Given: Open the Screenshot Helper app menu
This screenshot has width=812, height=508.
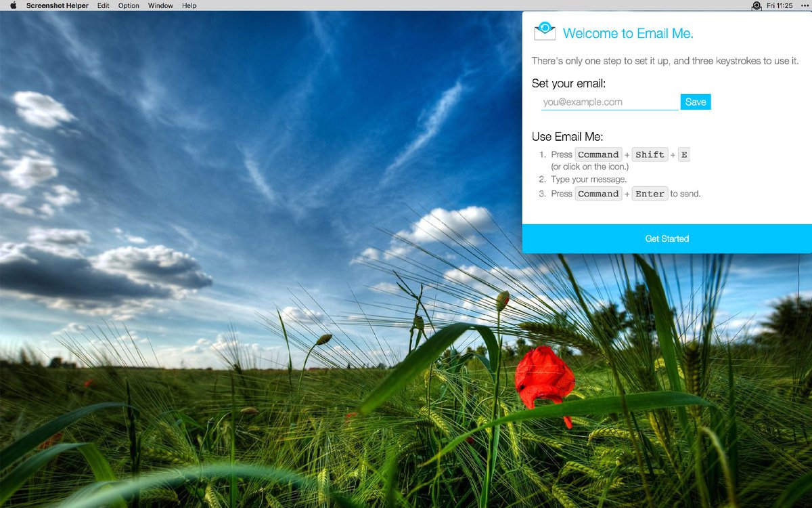Looking at the screenshot, I should (57, 5).
